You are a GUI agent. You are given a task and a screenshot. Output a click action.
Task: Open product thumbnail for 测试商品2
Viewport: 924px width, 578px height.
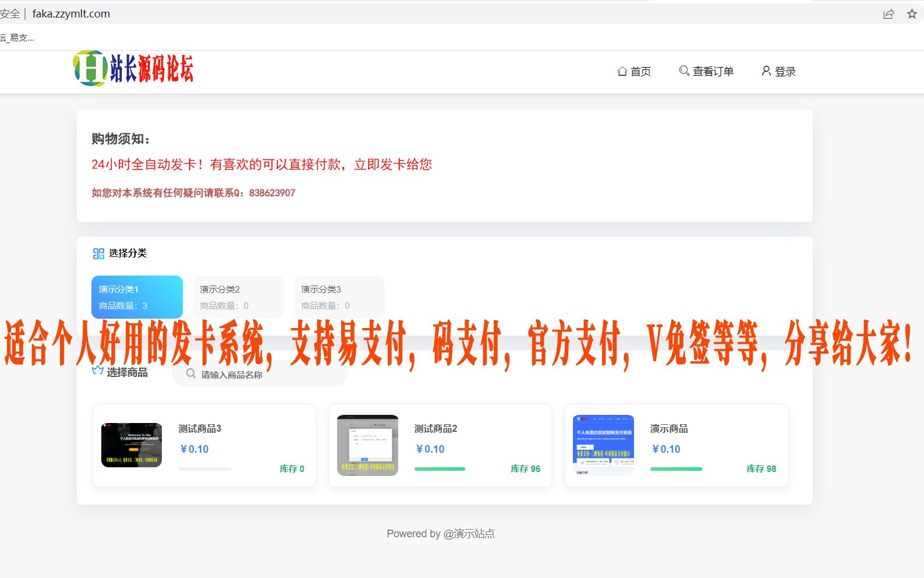[368, 445]
